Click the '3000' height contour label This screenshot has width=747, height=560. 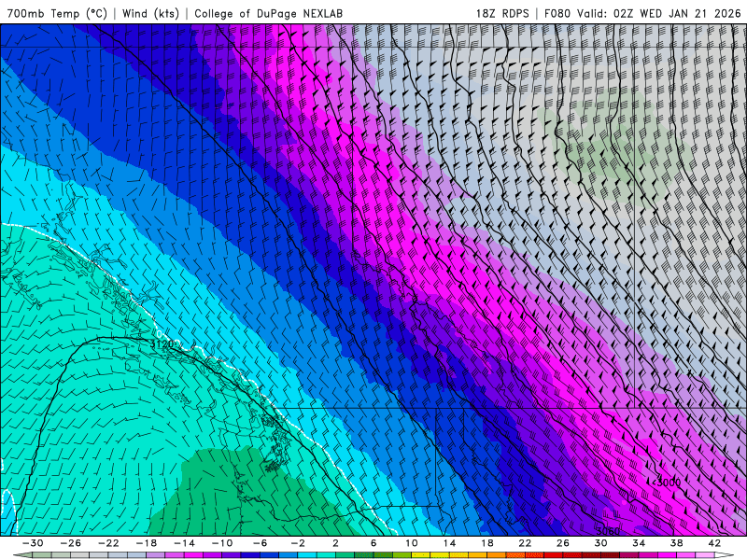(669, 483)
